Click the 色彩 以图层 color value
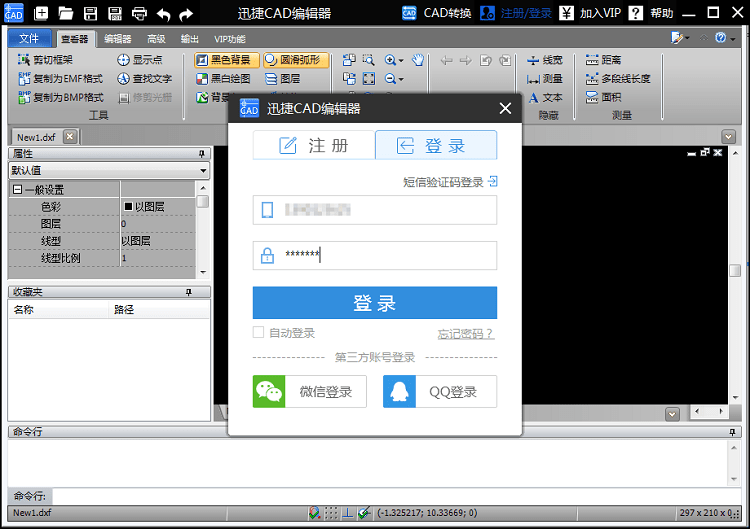This screenshot has width=750, height=529. coord(158,207)
